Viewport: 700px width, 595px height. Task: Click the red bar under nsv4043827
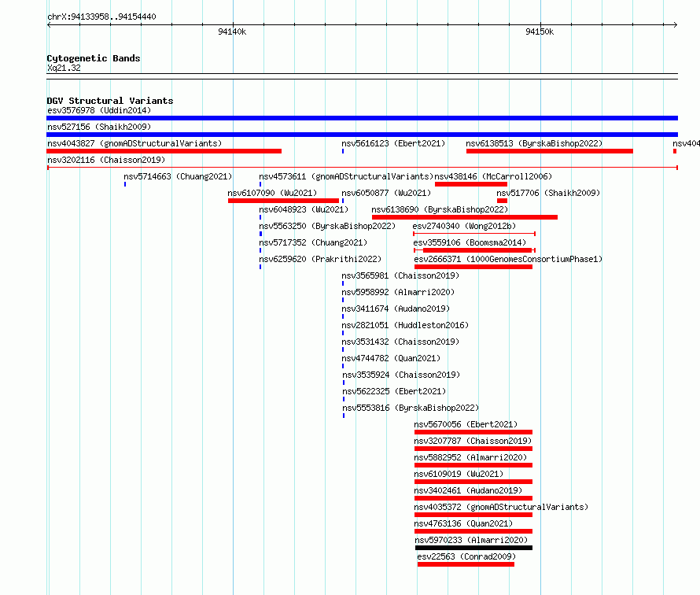click(164, 151)
